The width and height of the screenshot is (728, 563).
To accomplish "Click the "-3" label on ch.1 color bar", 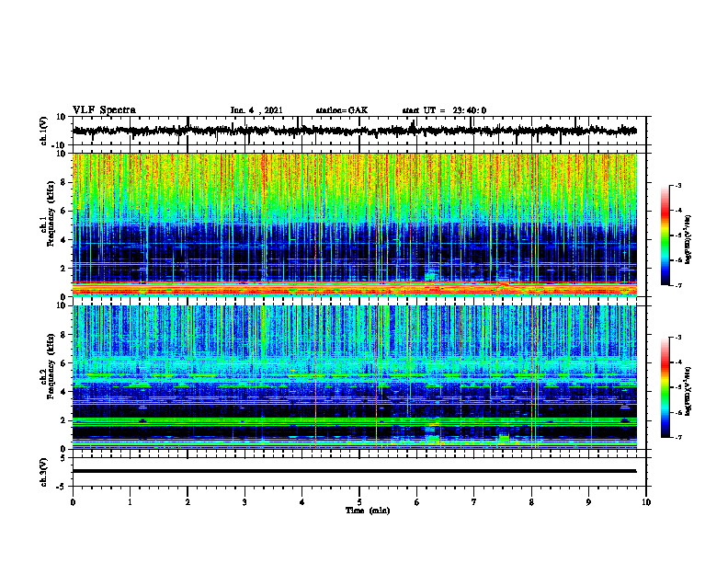I will tap(678, 185).
